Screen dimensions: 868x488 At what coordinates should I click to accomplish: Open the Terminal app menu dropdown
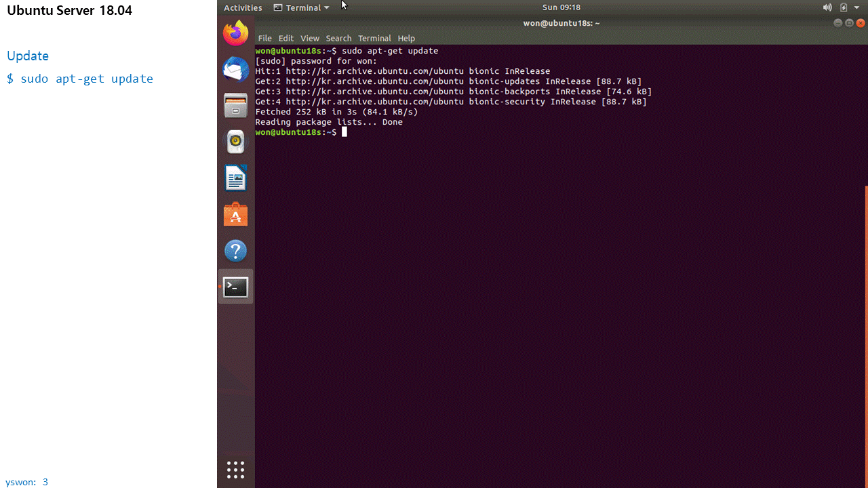coord(302,7)
